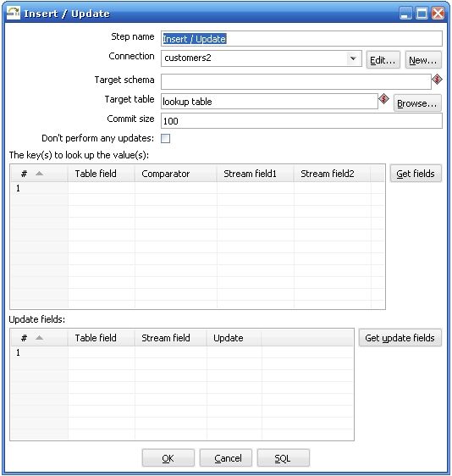Toggle the Don't perform any updates checkbox

(x=165, y=138)
